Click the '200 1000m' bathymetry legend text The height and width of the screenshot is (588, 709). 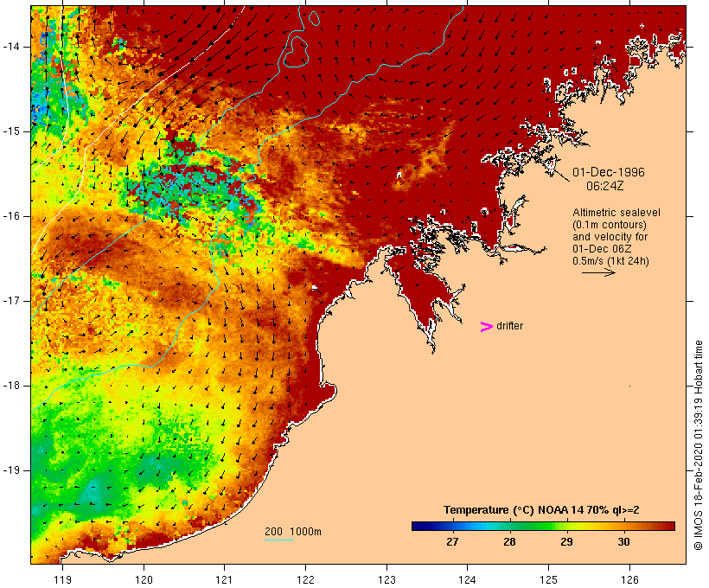293,532
